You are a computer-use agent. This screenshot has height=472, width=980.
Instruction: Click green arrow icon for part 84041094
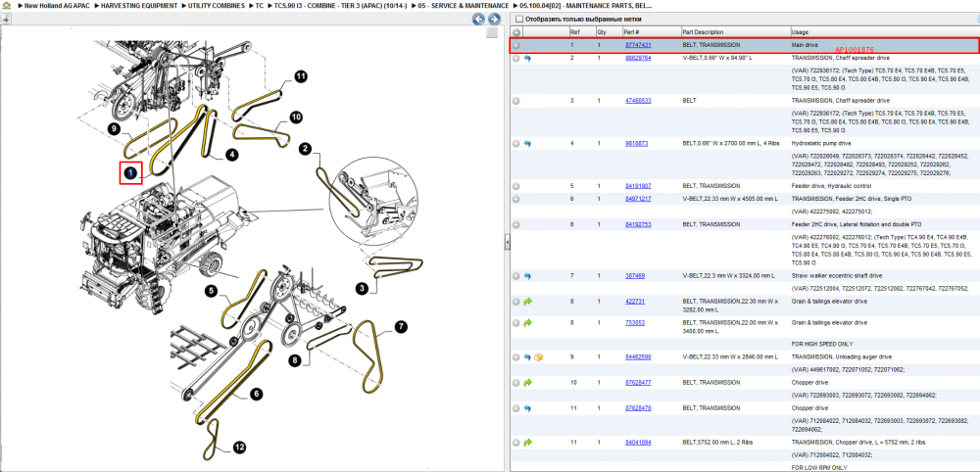coord(527,442)
